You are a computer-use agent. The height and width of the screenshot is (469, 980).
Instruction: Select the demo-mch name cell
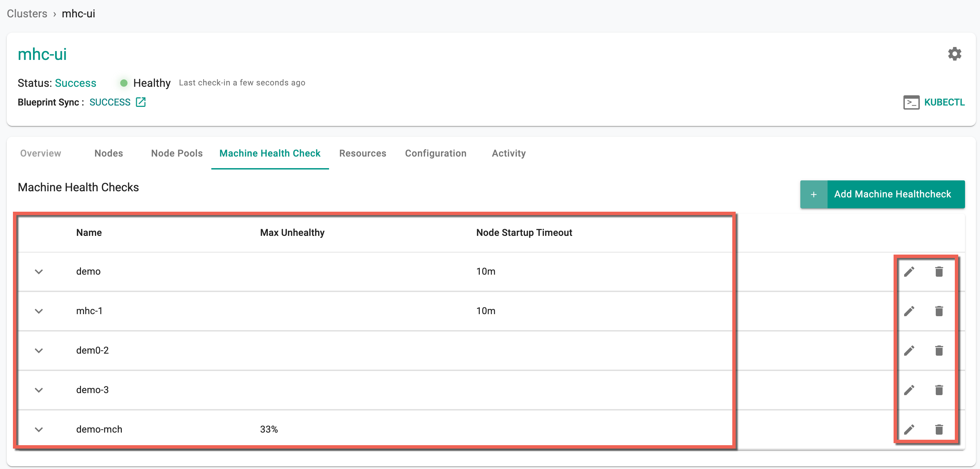click(99, 430)
